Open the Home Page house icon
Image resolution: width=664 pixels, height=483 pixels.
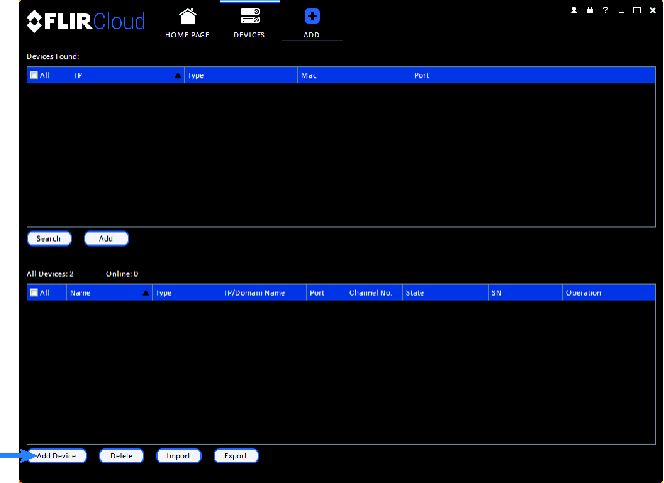click(x=188, y=17)
